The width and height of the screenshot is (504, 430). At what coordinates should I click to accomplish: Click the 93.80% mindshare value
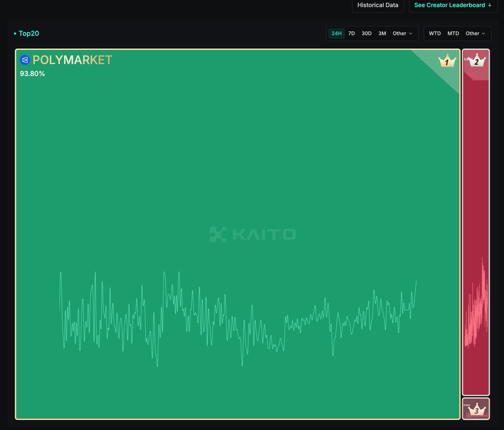tap(32, 74)
